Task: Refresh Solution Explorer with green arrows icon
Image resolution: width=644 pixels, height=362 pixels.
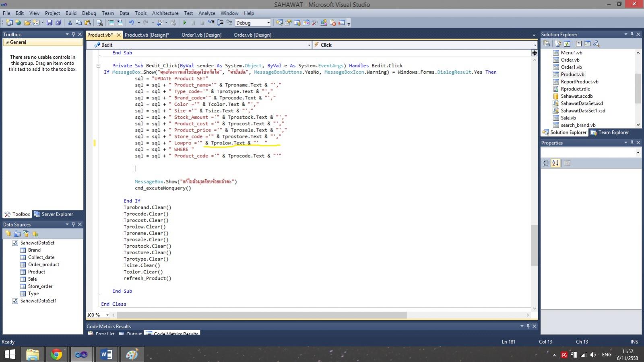Action: click(x=567, y=43)
